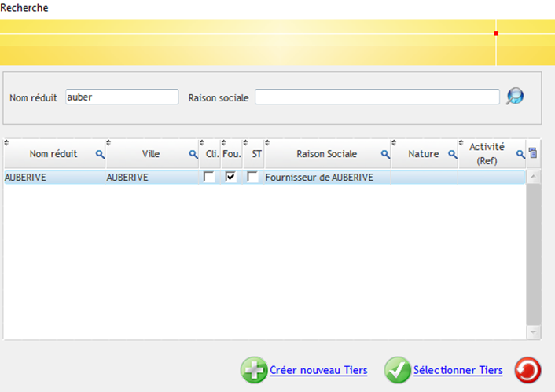Click the Créer nouveau Tiers link

(x=318, y=371)
